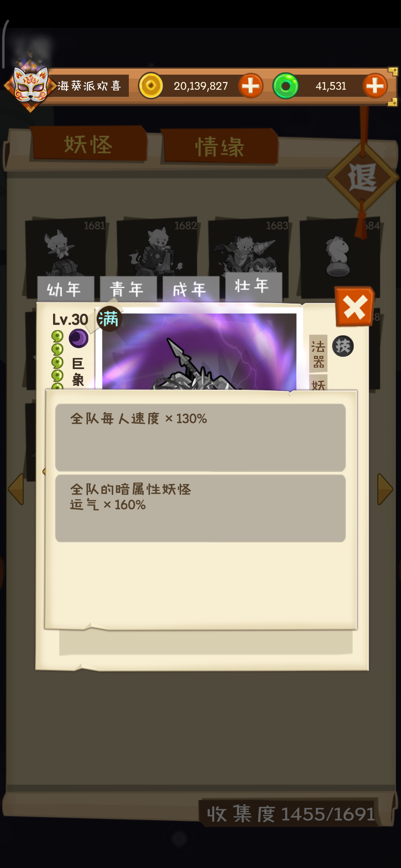Screen dimensions: 401x868
Task: Go to next monster with right arrow
Action: point(385,489)
